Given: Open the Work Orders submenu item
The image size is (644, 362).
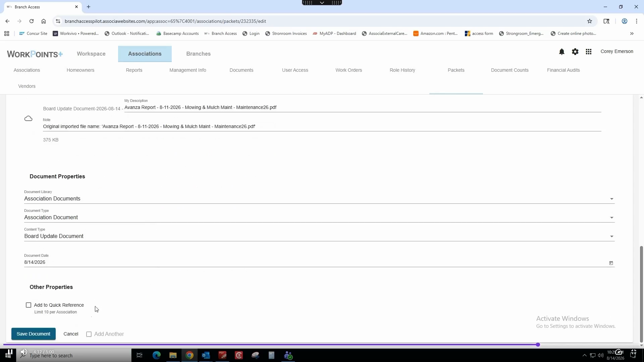Looking at the screenshot, I should pos(349,70).
